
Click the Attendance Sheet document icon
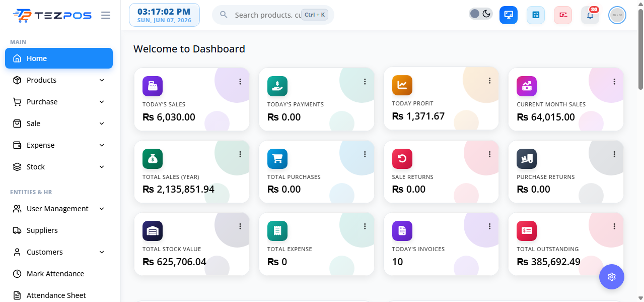click(17, 295)
